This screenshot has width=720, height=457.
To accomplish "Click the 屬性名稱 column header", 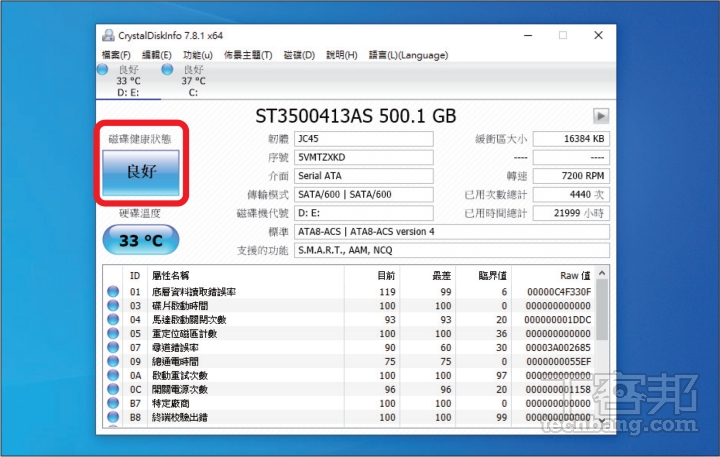I will [170, 275].
